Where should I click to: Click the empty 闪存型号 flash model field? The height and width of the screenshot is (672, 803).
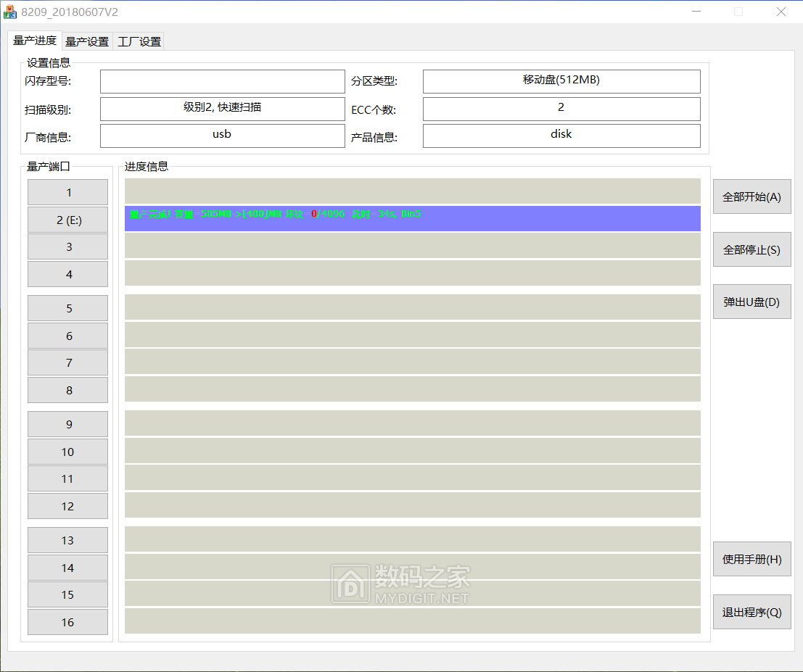pos(222,81)
